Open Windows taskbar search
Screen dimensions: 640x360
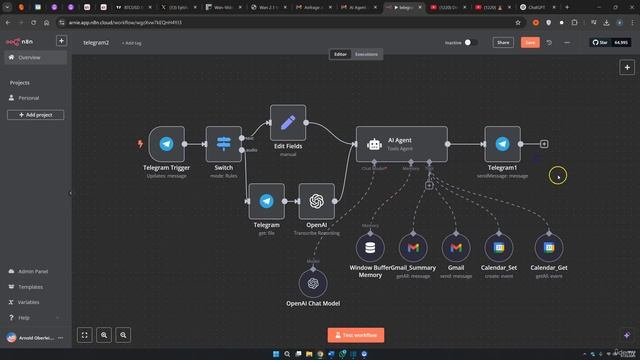[x=287, y=354]
